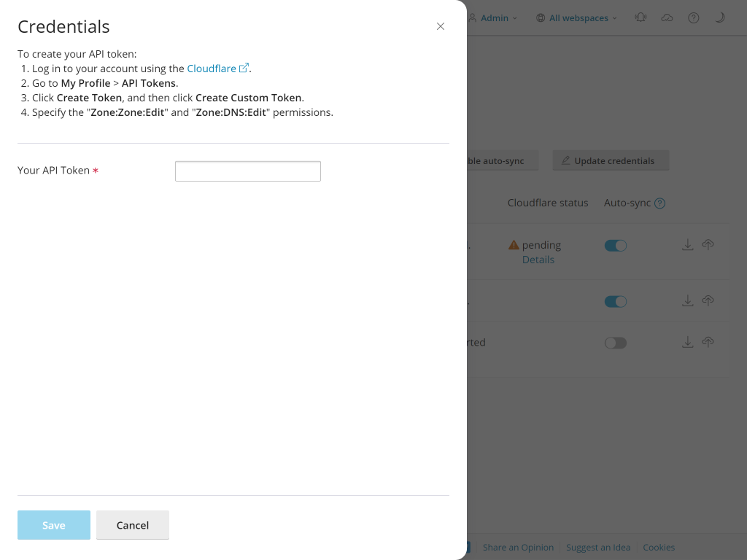Open the help question mark icon
The image size is (747, 560).
(693, 17)
